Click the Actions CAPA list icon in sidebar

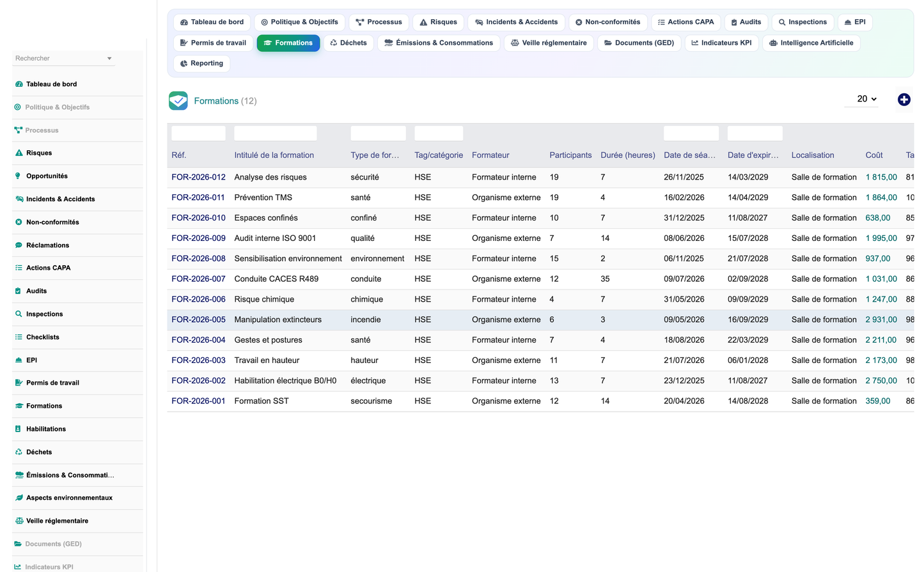[19, 268]
